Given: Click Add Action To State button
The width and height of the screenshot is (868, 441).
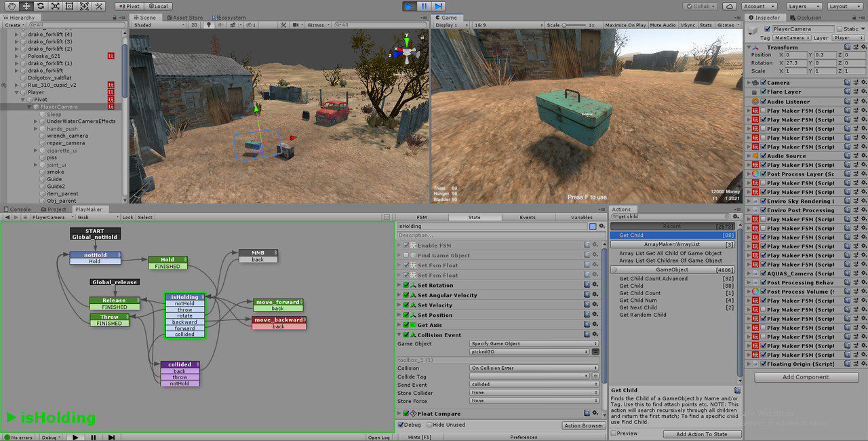Looking at the screenshot, I should tap(701, 434).
